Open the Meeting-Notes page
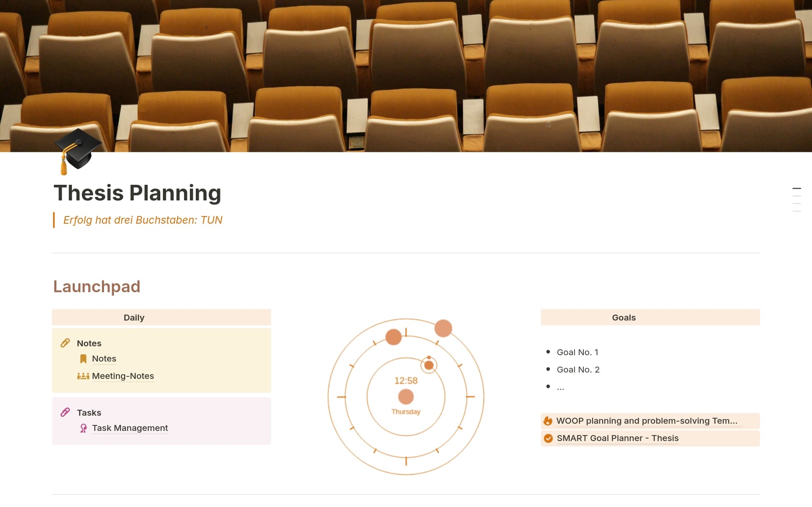The image size is (812, 507). [123, 375]
